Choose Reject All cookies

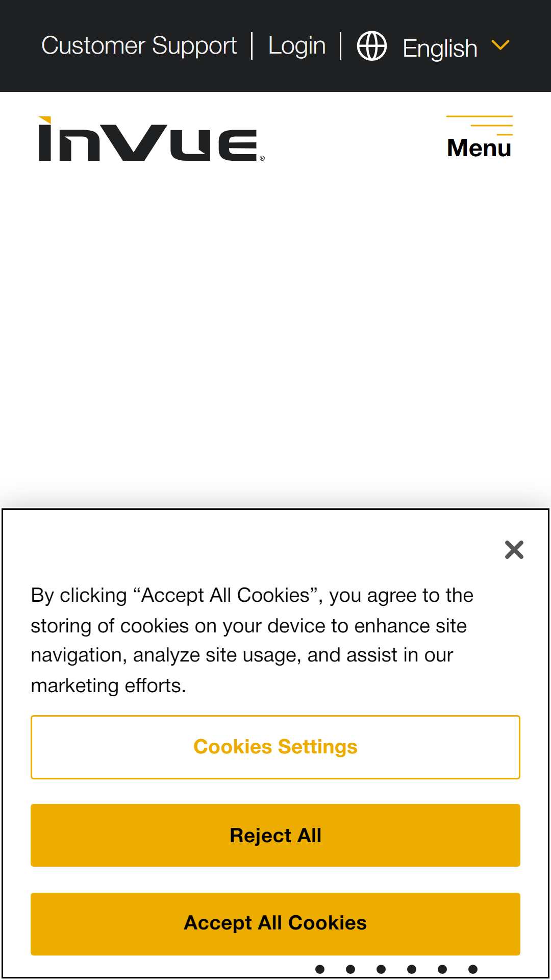tap(275, 836)
